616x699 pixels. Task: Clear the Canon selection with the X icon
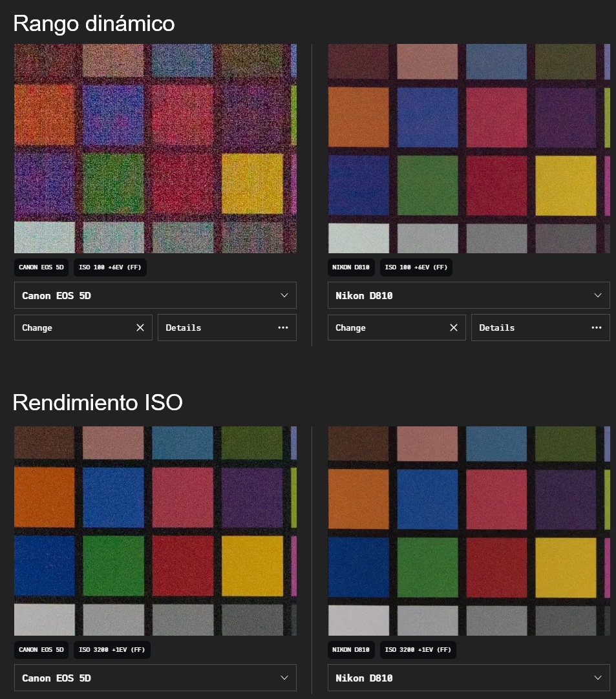tap(140, 328)
